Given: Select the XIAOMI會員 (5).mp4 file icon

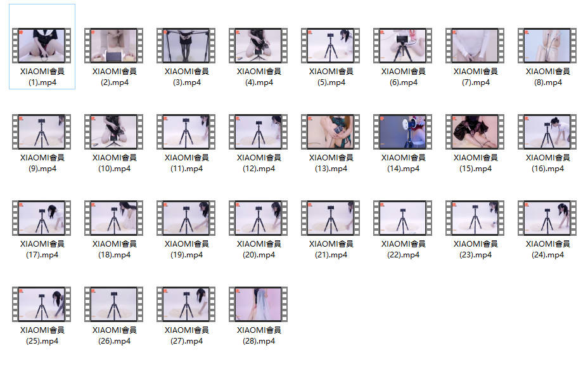Looking at the screenshot, I should click(330, 46).
